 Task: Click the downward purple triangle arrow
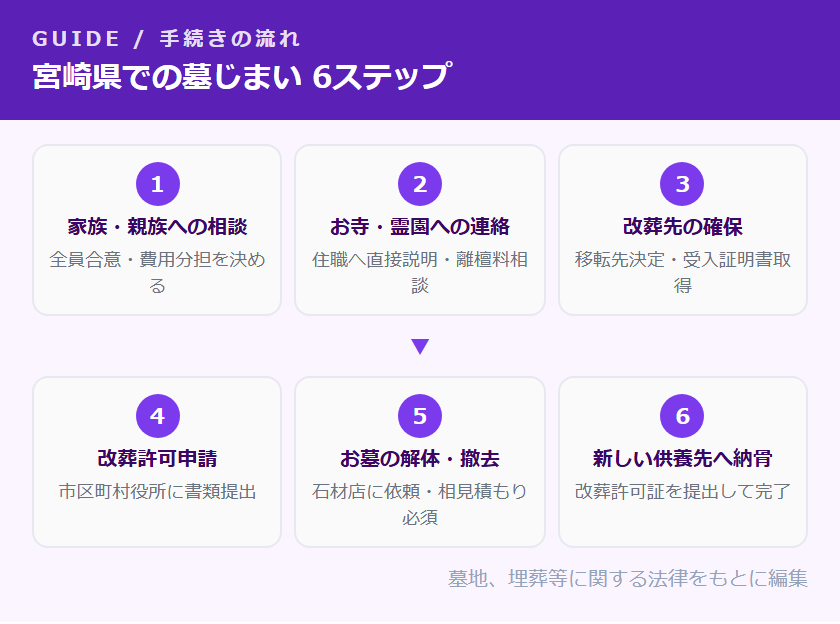(x=420, y=347)
